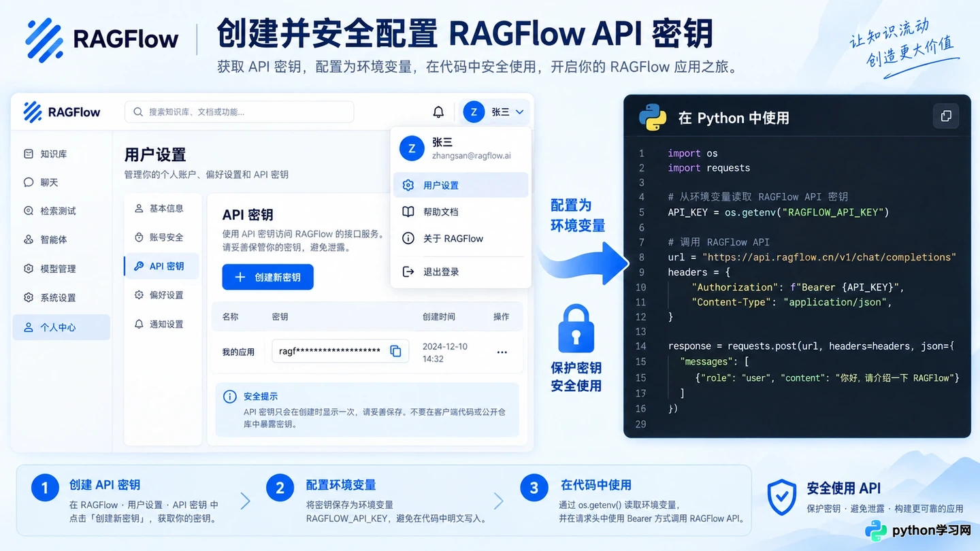Screen dimensions: 980x551
Task: Switch to 账号安全 settings tab
Action: click(x=162, y=237)
